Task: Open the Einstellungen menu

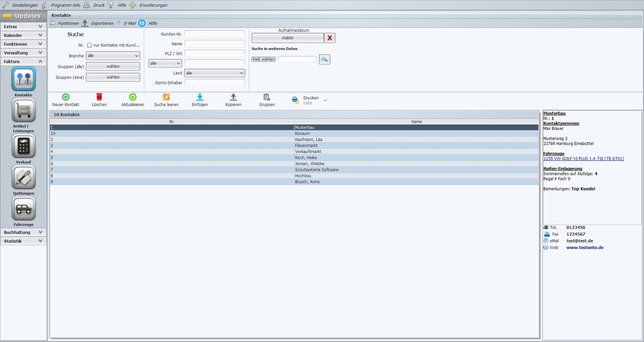Action: point(25,5)
